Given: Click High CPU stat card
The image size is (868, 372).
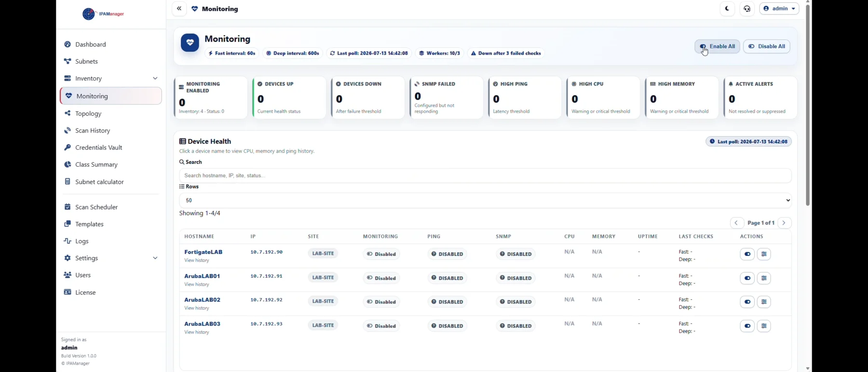Looking at the screenshot, I should (x=604, y=97).
